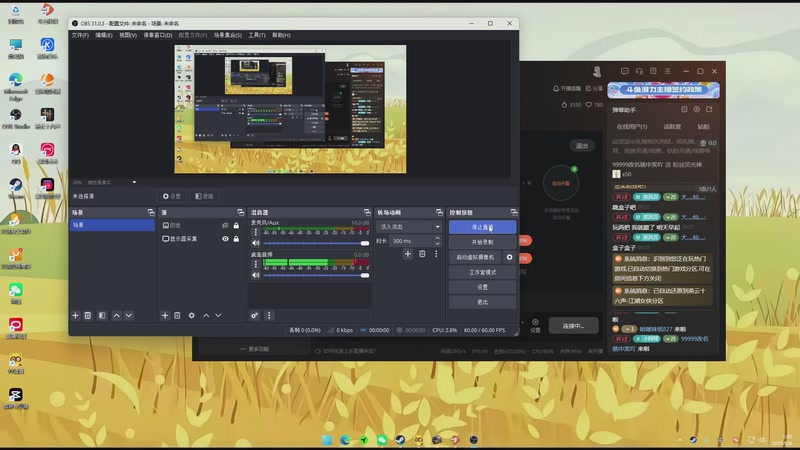Open 停靠窗口(D) menu in OBS

click(158, 35)
